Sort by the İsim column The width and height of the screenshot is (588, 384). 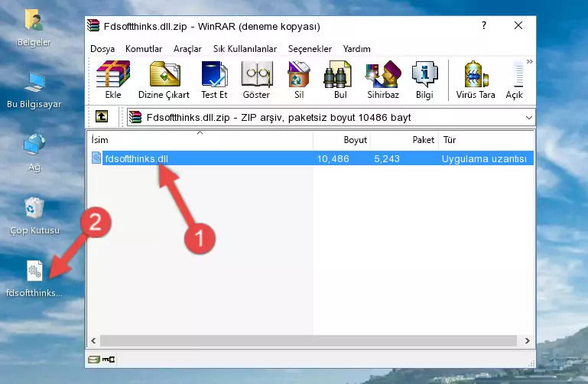click(x=200, y=140)
